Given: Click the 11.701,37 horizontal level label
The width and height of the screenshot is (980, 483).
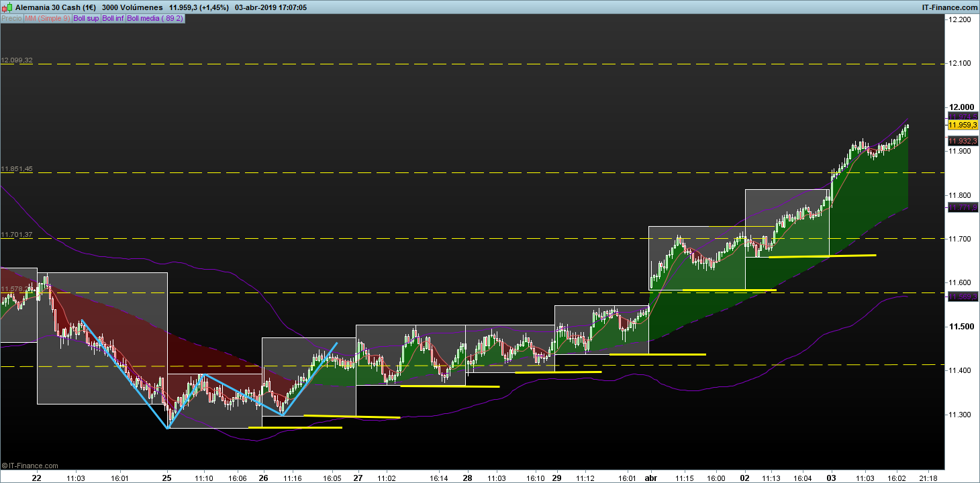Looking at the screenshot, I should 17,235.
